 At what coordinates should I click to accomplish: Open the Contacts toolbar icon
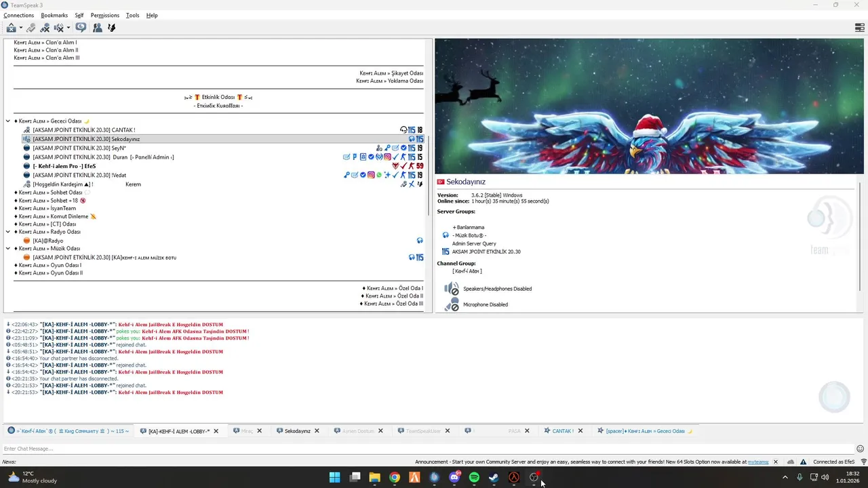coord(98,28)
